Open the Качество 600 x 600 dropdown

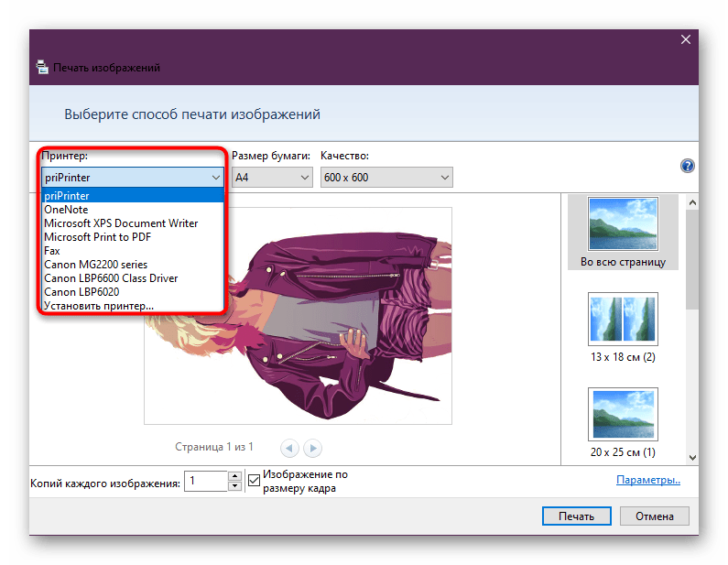[x=386, y=178]
